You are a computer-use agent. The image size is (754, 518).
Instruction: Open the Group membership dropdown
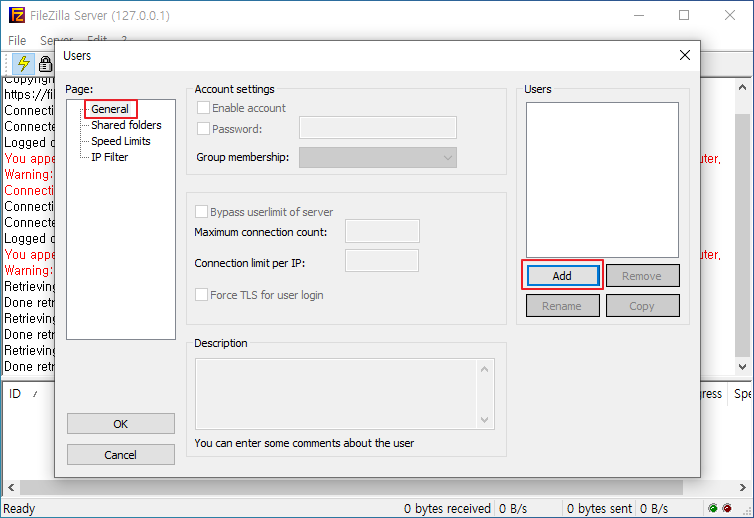point(378,157)
